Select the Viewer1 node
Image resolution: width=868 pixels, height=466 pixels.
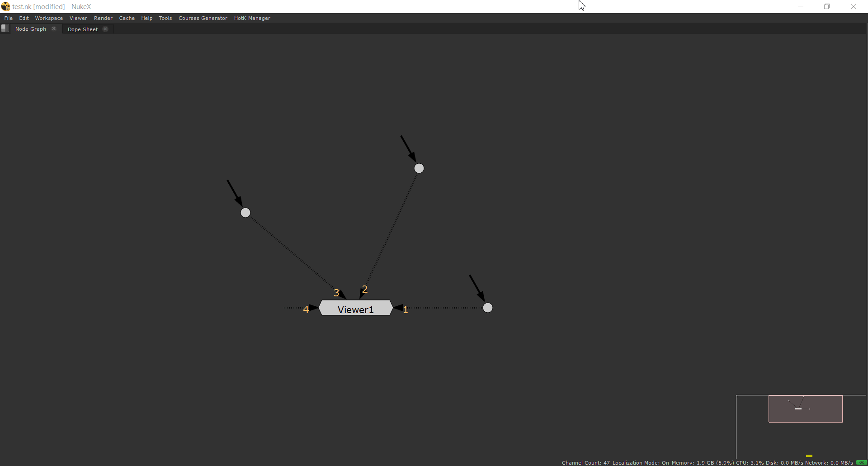click(x=356, y=308)
